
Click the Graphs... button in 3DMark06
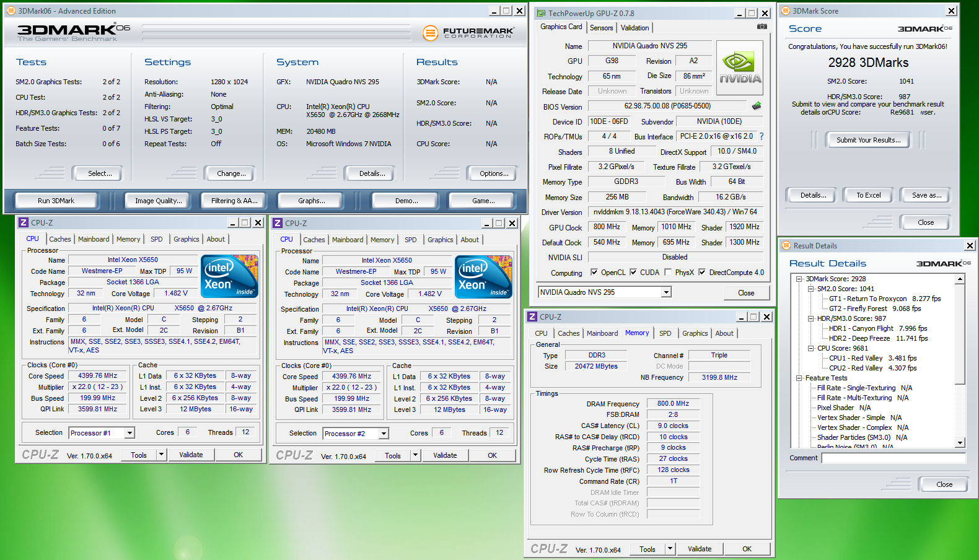(311, 201)
